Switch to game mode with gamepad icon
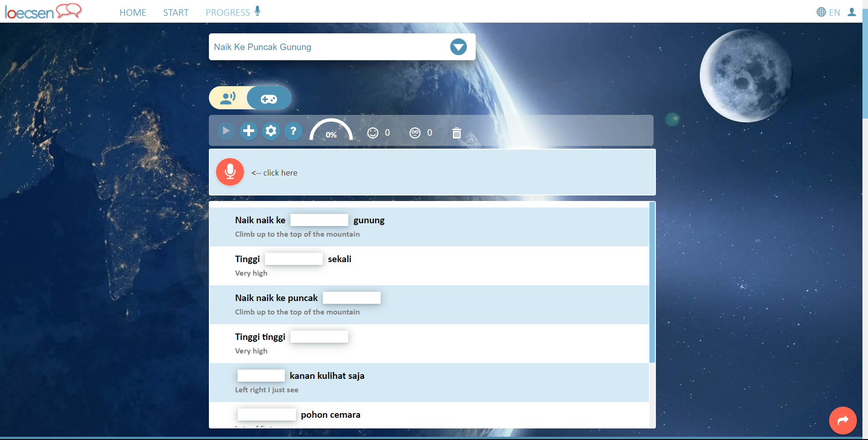The image size is (868, 440). 269,98
